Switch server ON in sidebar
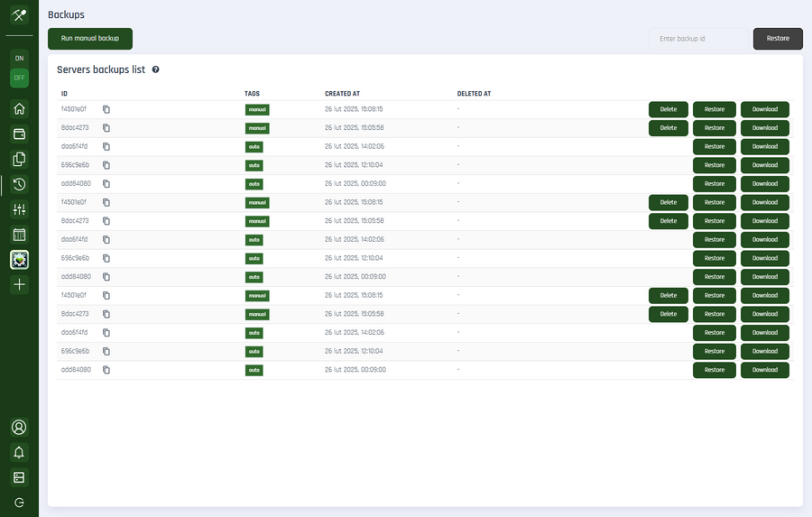 [19, 58]
